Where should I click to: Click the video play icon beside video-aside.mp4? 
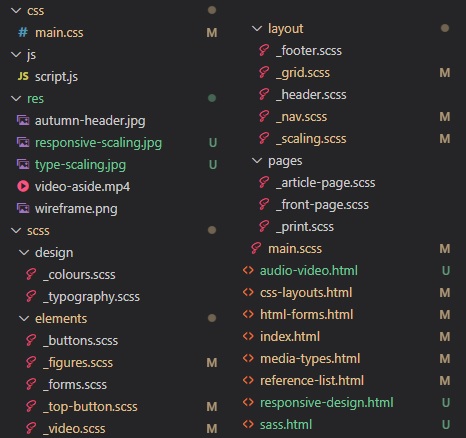23,186
